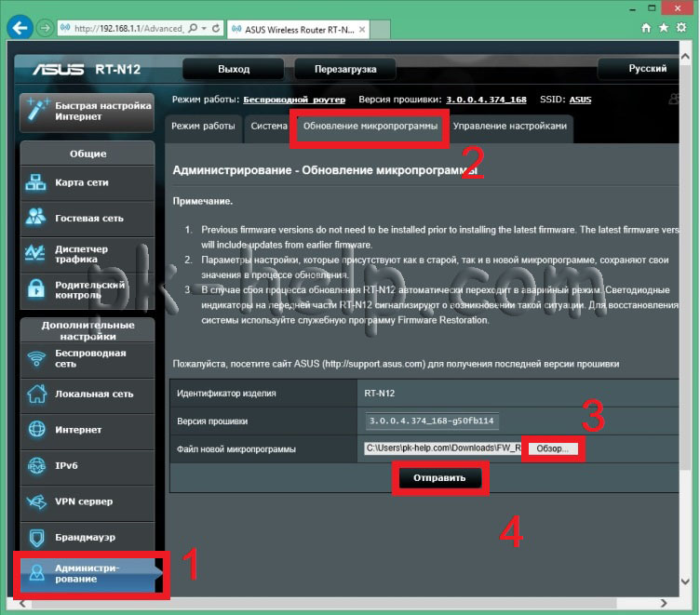Open the address bar search dropdown arrow
The height and width of the screenshot is (615, 700).
tap(204, 29)
